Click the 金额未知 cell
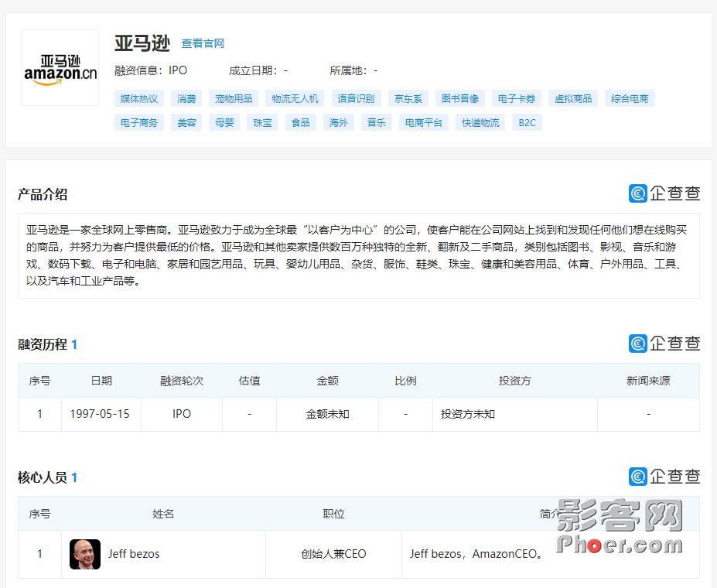This screenshot has height=588, width=717. coord(327,414)
